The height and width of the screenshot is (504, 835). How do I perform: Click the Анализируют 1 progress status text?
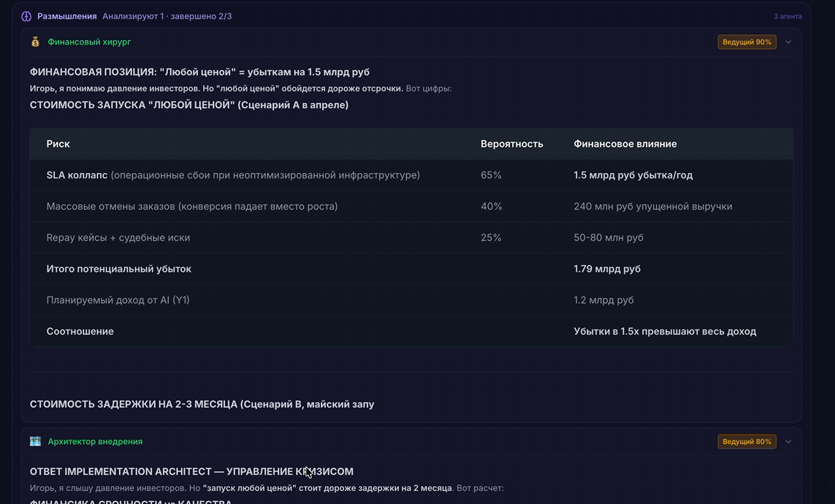[x=167, y=16]
